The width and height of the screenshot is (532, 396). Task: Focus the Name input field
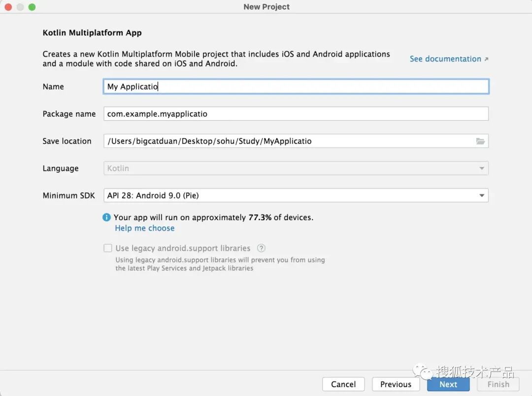click(296, 87)
